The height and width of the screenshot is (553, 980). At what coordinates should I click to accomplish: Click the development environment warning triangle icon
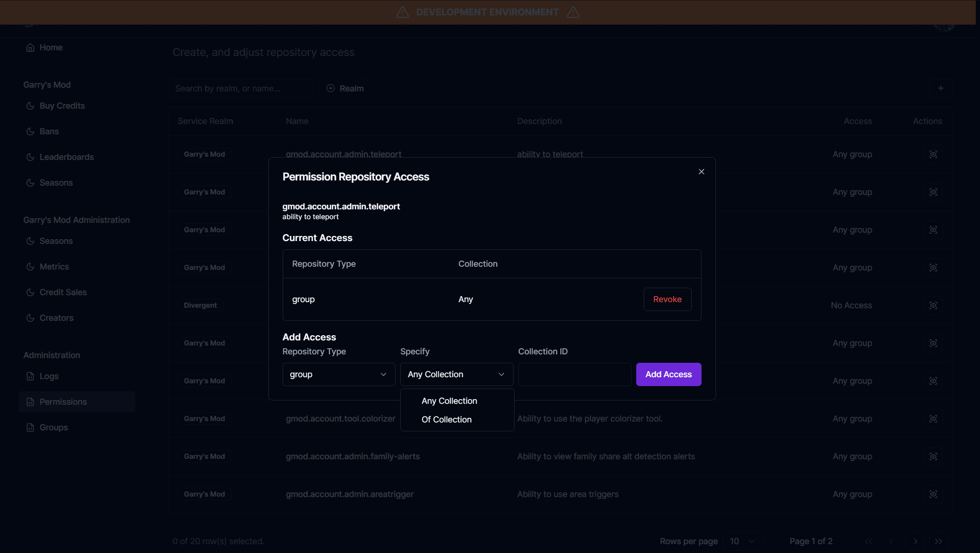coord(402,12)
